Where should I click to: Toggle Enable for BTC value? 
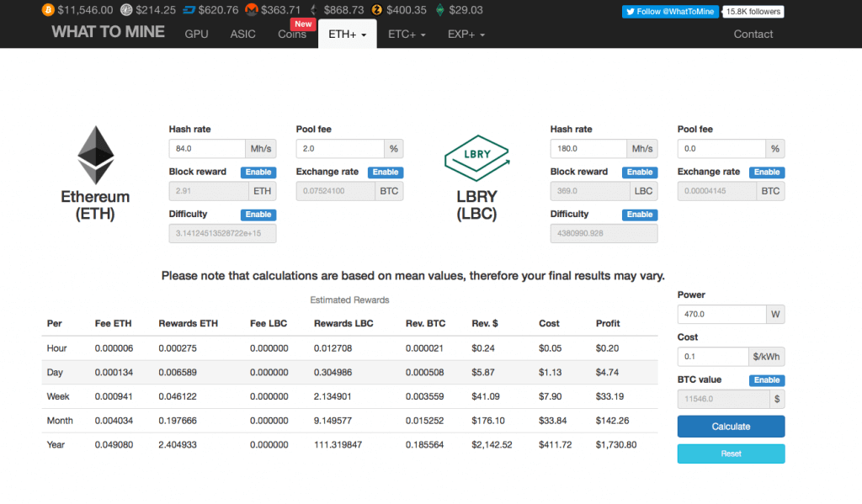click(767, 380)
